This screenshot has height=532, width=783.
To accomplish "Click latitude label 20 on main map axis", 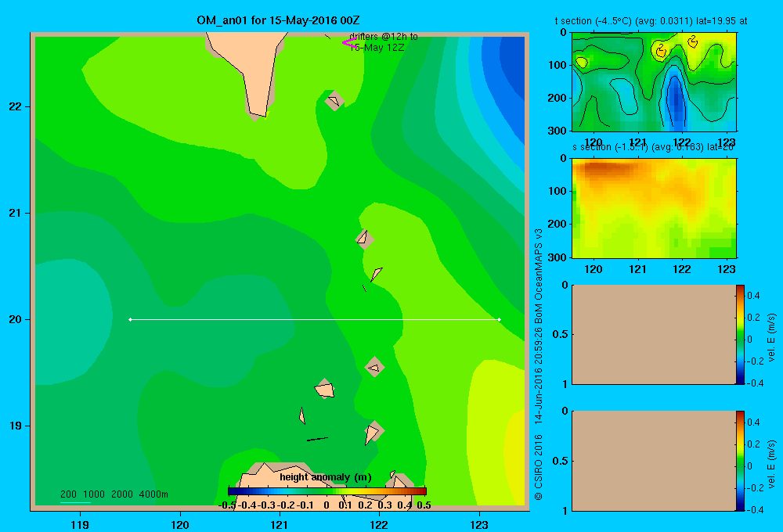I will point(16,319).
